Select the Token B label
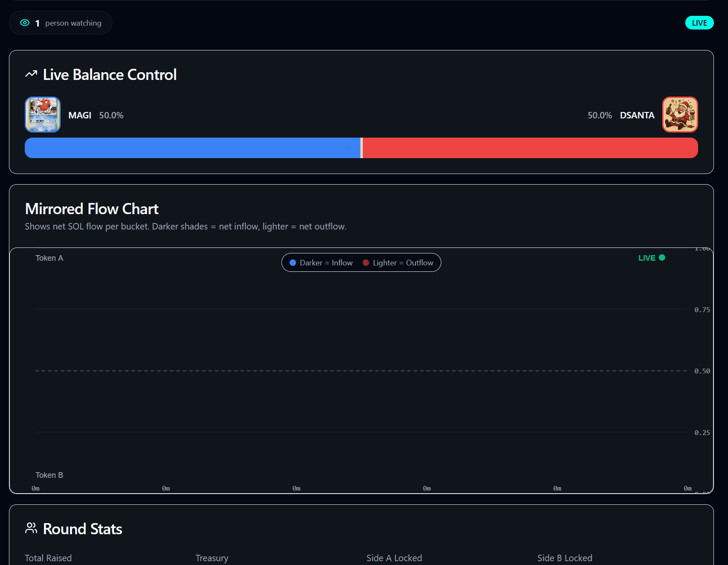Screen dimensions: 728x565 (x=49, y=475)
